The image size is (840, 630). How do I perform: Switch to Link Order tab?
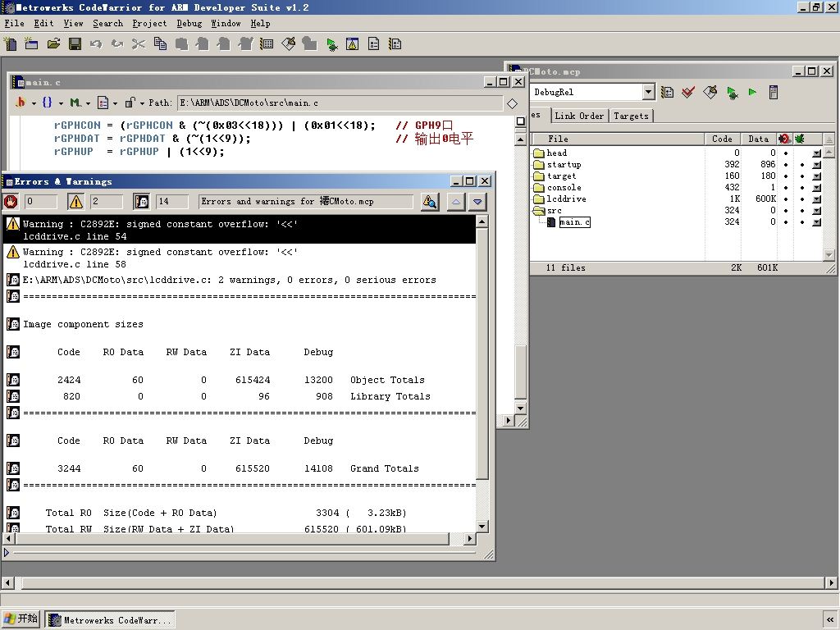tap(579, 116)
